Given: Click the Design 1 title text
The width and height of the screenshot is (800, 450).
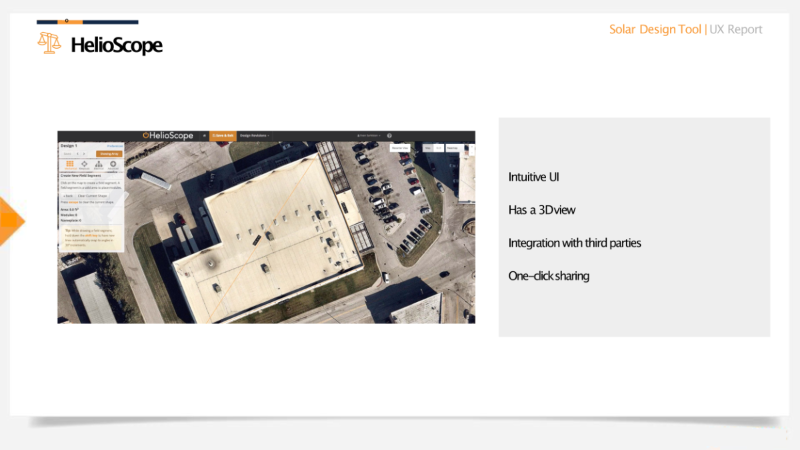Looking at the screenshot, I should point(69,145).
